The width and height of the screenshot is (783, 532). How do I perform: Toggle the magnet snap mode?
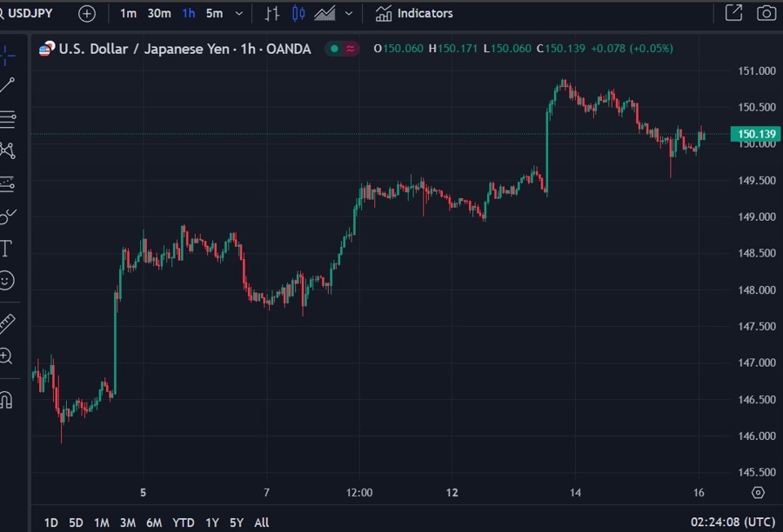(6, 400)
